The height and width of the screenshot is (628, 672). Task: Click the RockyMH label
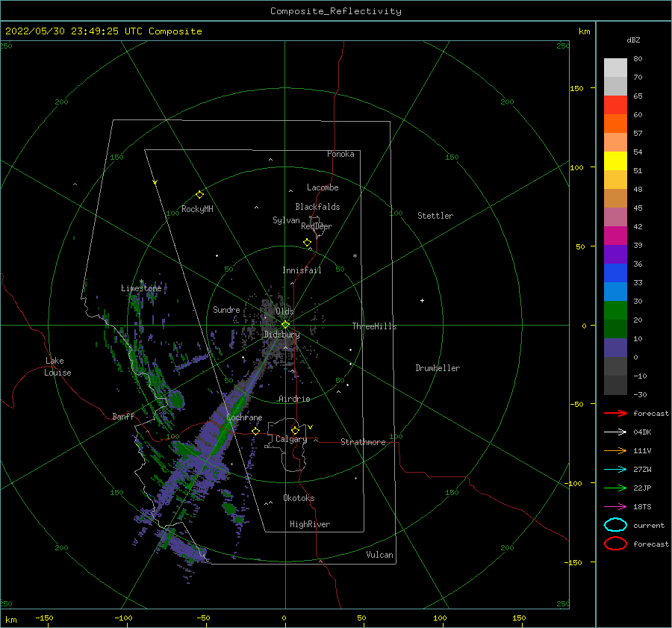point(197,209)
